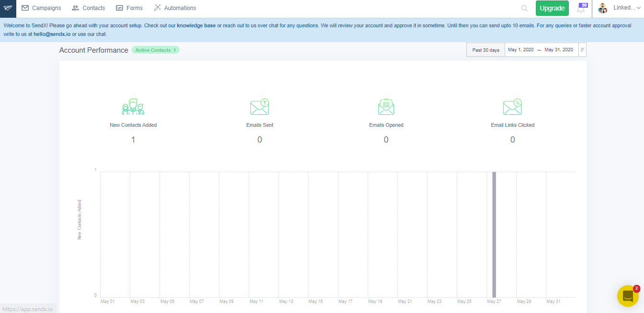Open the date range options menu
This screenshot has width=644, height=313.
point(582,50)
